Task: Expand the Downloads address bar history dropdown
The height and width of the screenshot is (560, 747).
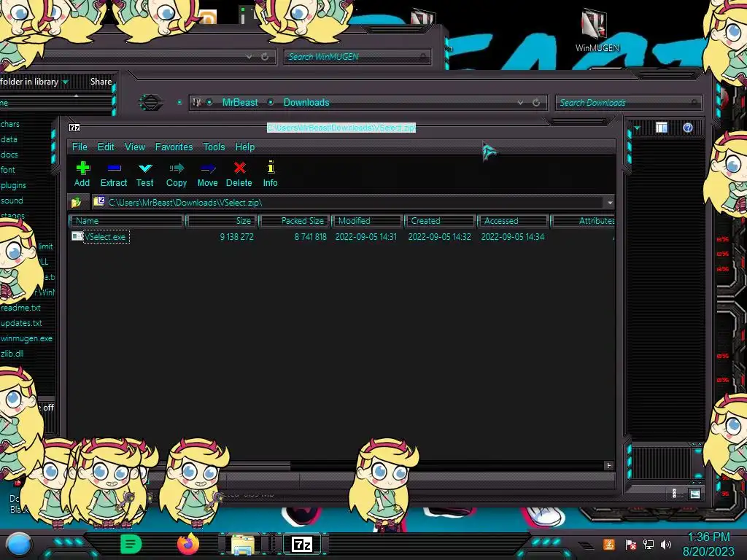Action: click(x=520, y=102)
